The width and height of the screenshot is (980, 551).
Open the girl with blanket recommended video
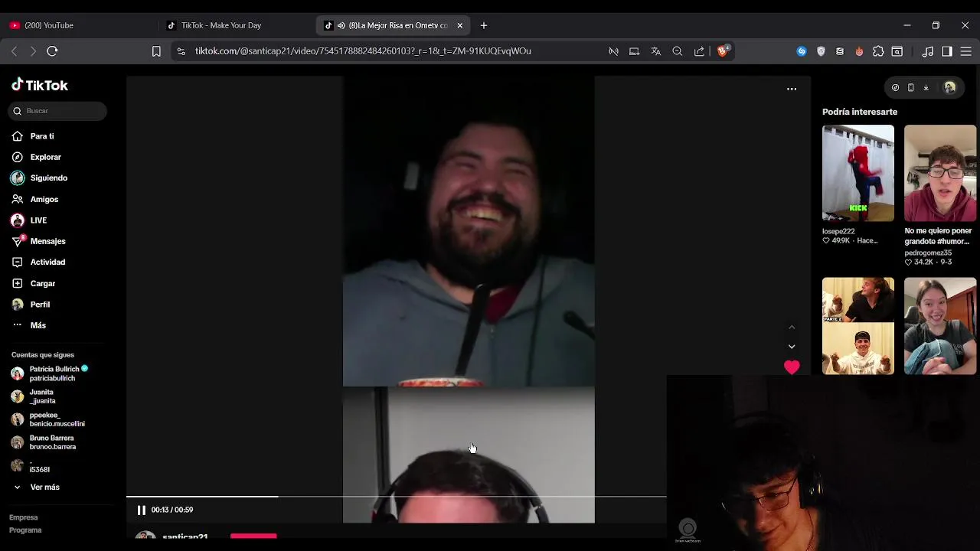(940, 325)
